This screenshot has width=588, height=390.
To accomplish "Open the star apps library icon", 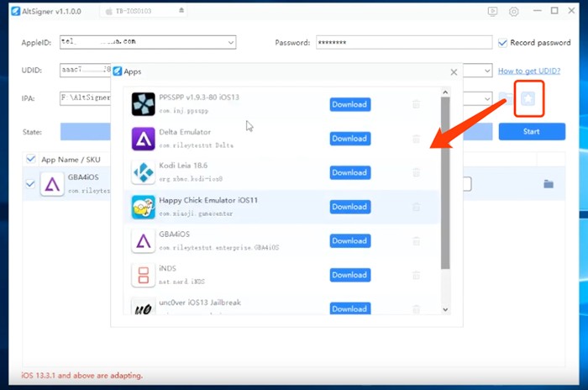I will 528,98.
